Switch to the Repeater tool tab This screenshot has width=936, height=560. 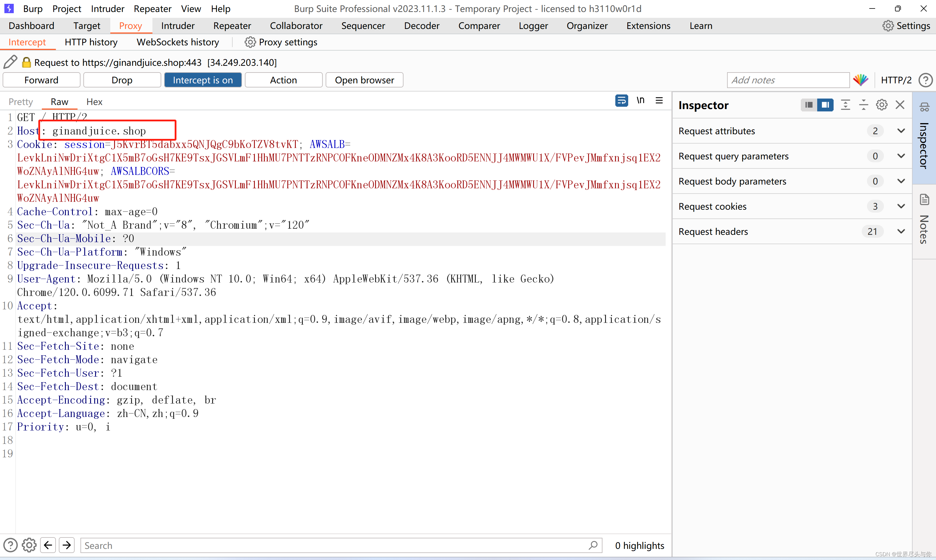232,26
